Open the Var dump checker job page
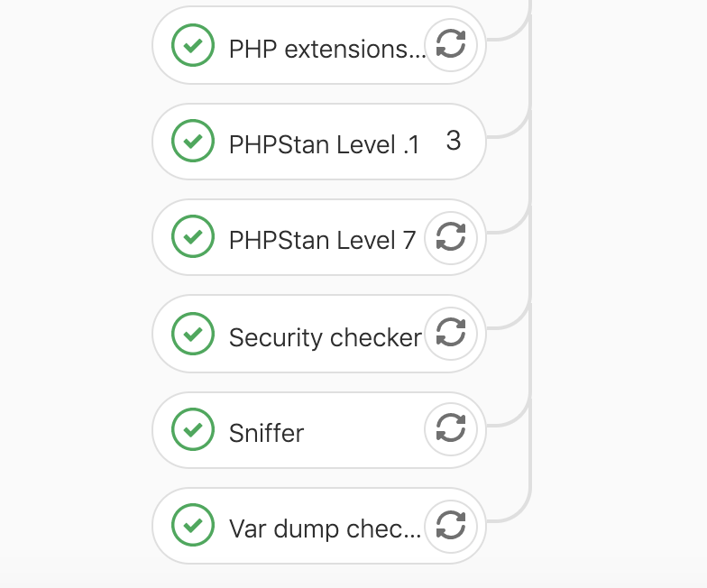The width and height of the screenshot is (707, 588). tap(325, 528)
